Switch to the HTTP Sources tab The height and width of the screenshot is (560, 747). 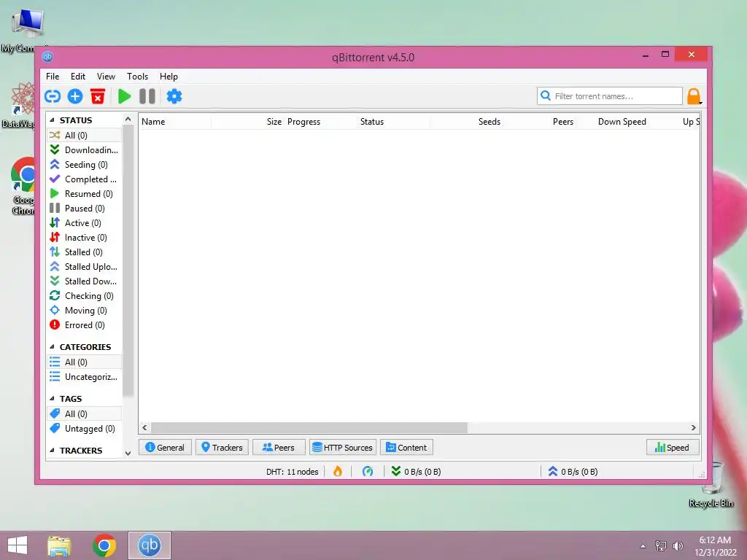343,448
